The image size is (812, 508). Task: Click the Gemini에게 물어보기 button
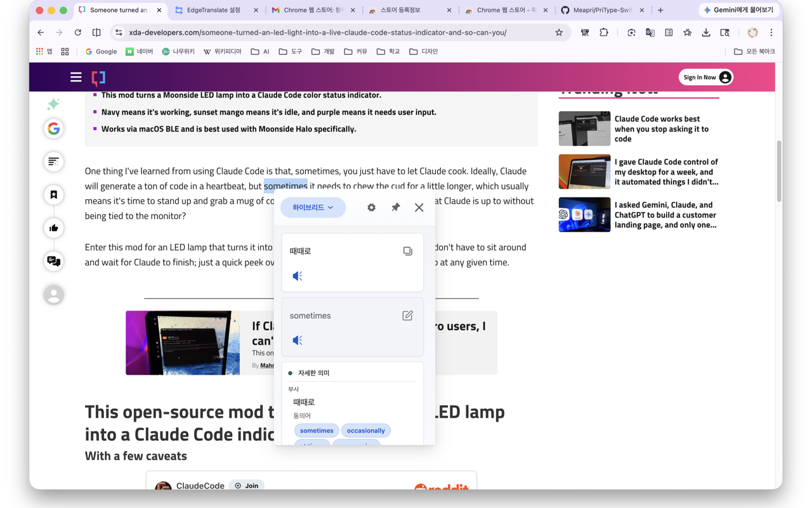(x=738, y=10)
